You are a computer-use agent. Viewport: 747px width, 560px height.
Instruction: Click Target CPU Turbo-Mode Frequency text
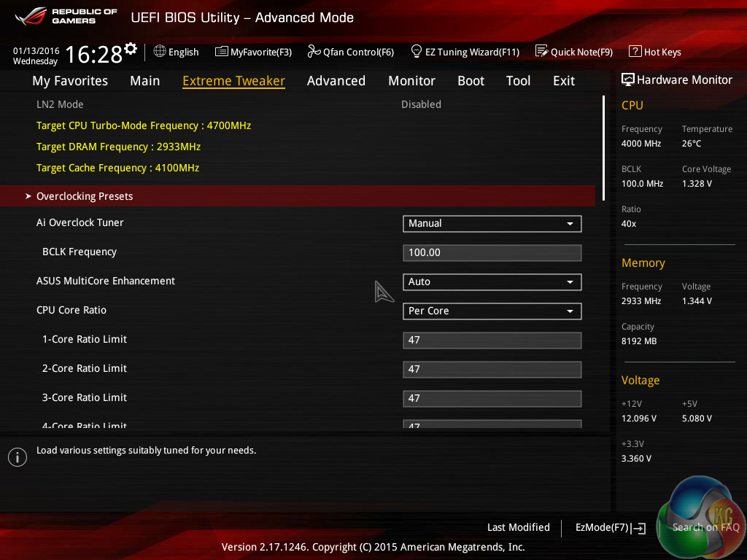pos(144,125)
